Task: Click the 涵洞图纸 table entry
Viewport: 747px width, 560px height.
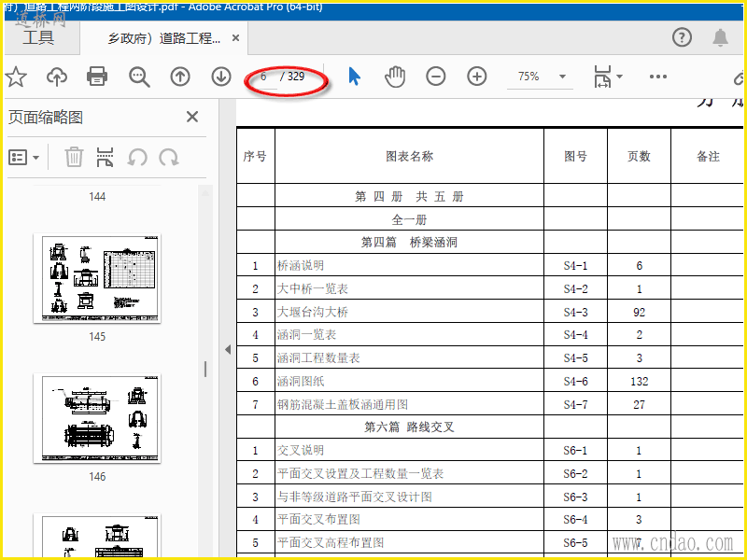Action: (x=301, y=382)
